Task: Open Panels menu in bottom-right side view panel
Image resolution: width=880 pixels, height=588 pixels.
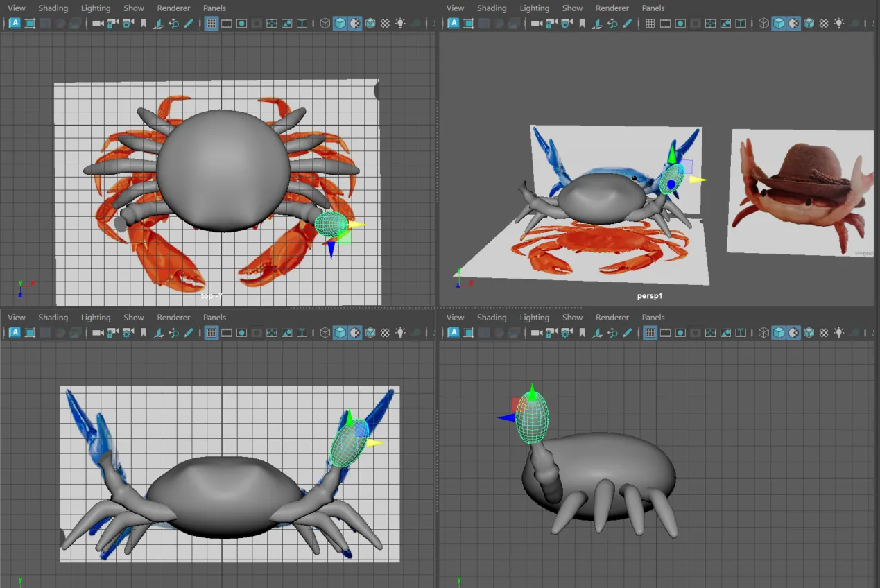Action: pos(653,317)
